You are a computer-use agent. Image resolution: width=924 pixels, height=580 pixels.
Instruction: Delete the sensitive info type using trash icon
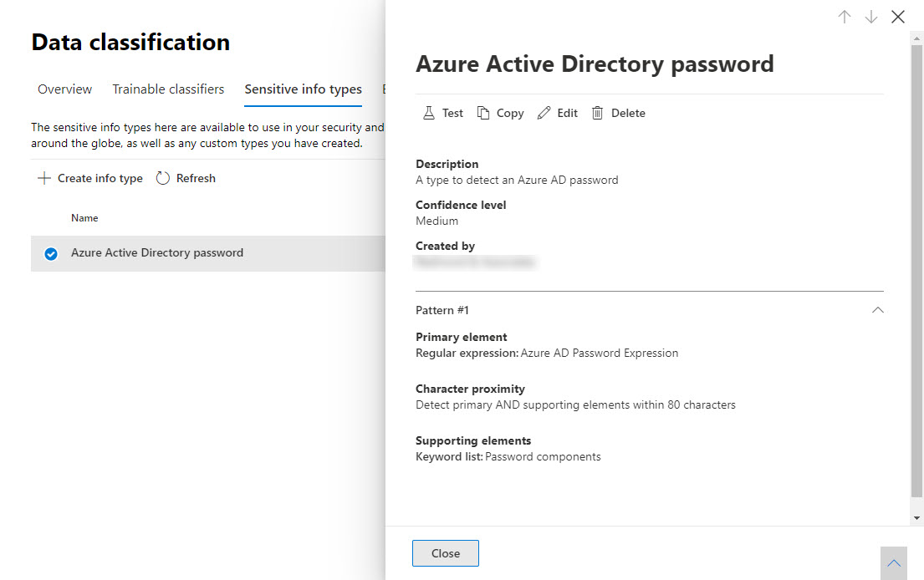tap(618, 112)
